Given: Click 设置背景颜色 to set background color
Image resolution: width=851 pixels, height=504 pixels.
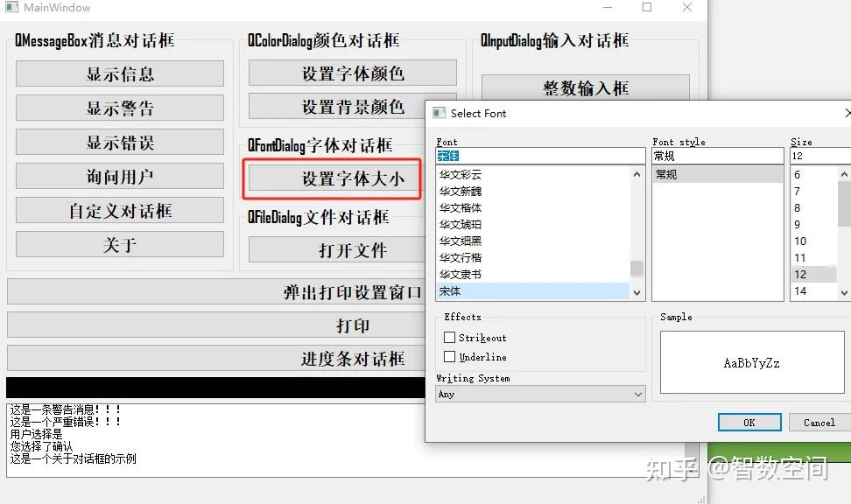Looking at the screenshot, I should [352, 107].
